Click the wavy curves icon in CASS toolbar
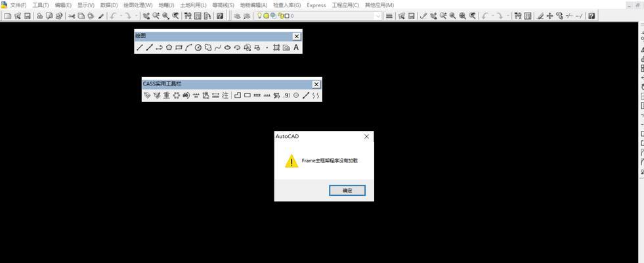 pyautogui.click(x=315, y=95)
